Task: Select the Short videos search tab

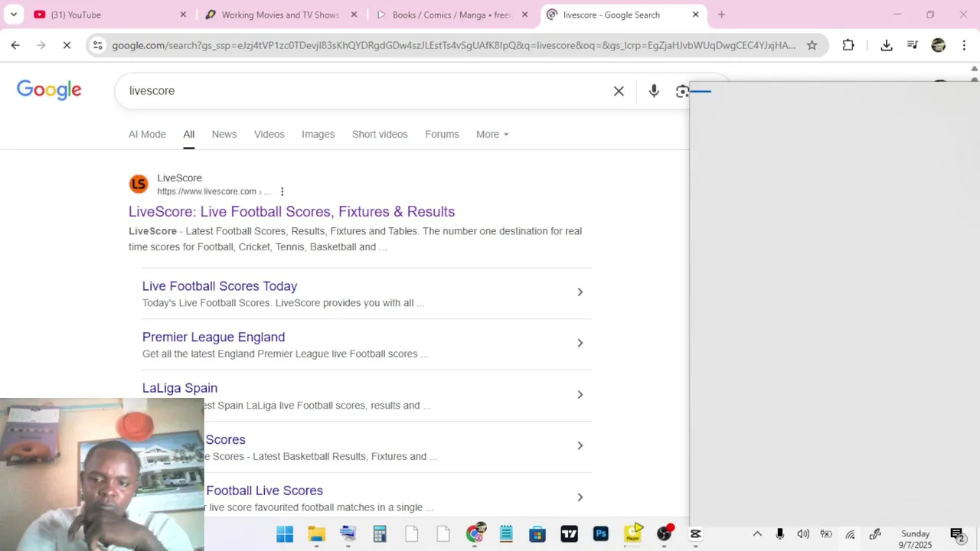Action: [380, 134]
